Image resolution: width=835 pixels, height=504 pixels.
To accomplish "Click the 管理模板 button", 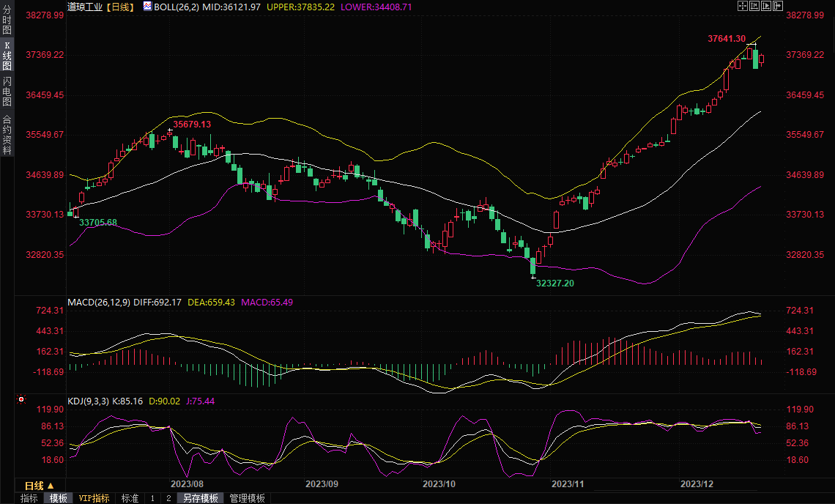I will 248,498.
